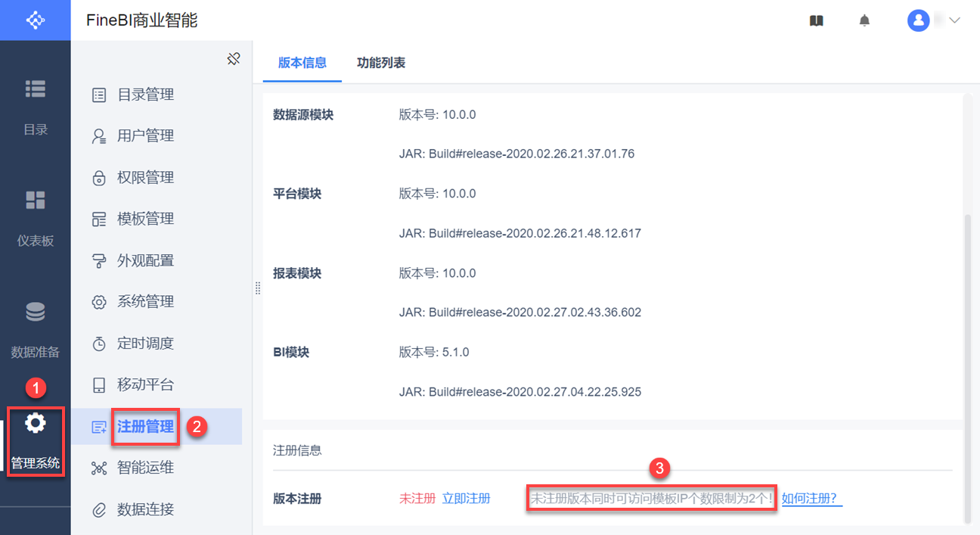The width and height of the screenshot is (980, 535).
Task: Select the 平台模块 label
Action: (x=297, y=194)
